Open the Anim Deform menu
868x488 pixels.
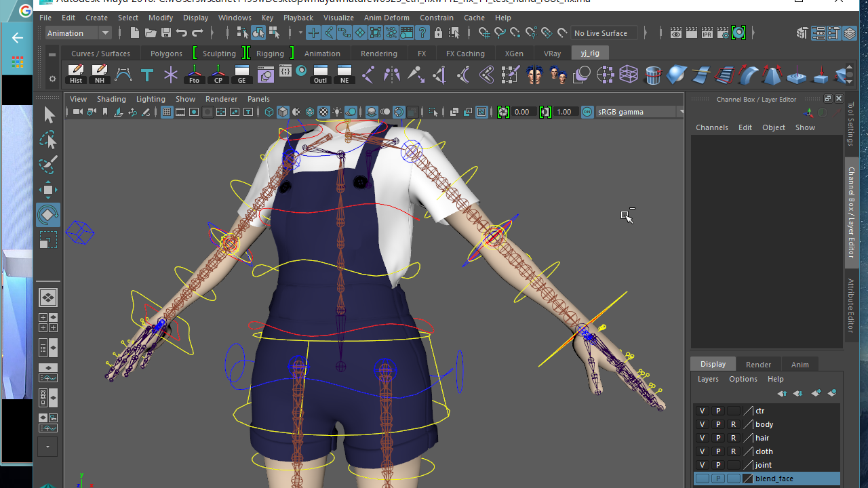click(x=387, y=18)
